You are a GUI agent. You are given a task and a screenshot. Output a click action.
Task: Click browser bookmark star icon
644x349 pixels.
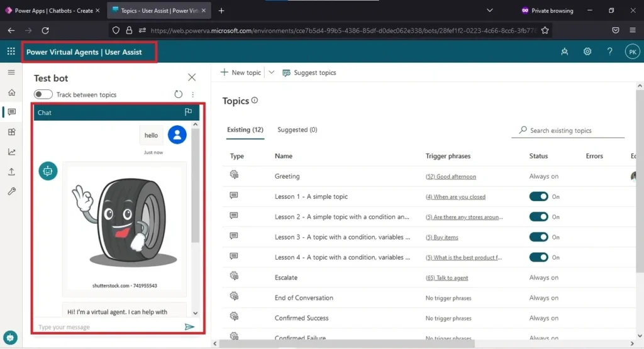(x=545, y=30)
